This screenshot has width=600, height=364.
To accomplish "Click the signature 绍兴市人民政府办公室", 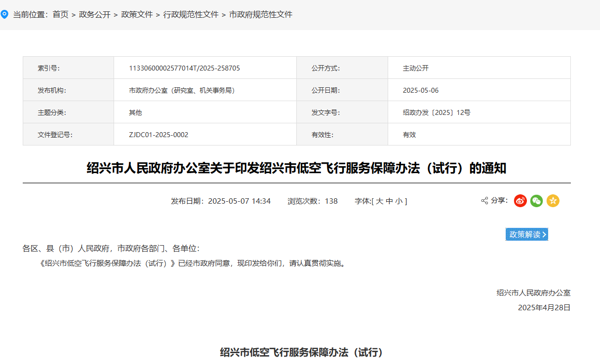I will pyautogui.click(x=533, y=292).
